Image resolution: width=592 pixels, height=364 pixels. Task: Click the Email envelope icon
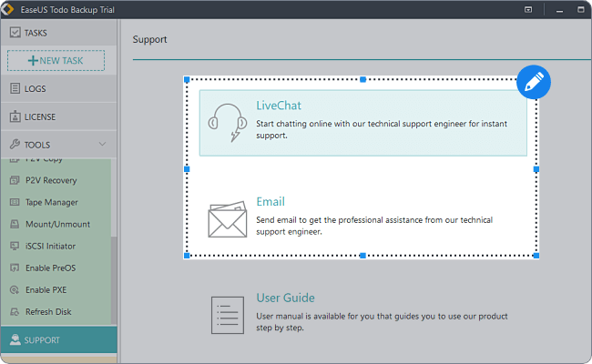coord(228,219)
